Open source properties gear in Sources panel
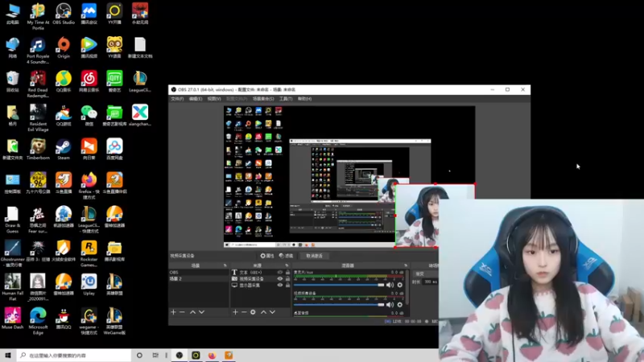 (x=253, y=312)
